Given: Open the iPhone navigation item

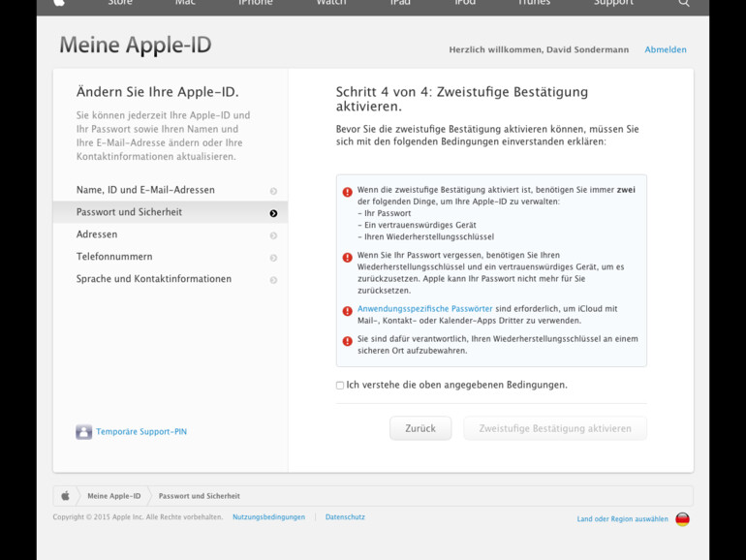Looking at the screenshot, I should 256,3.
